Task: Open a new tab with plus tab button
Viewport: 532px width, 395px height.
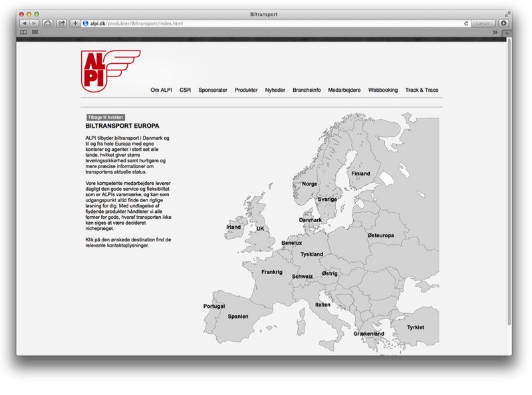Action: 507,33
